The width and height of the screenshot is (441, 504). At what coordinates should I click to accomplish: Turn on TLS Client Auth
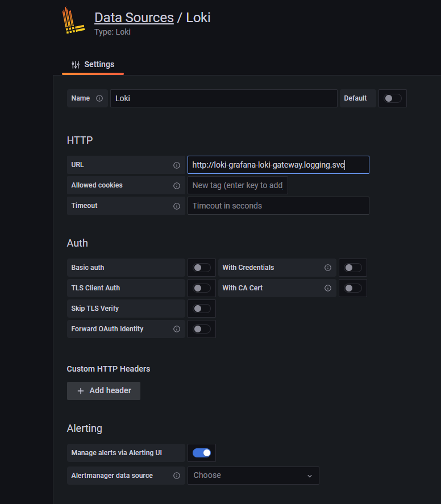202,288
